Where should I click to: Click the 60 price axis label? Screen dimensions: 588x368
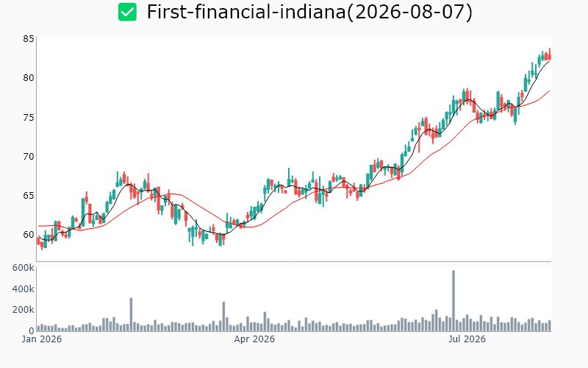click(29, 235)
